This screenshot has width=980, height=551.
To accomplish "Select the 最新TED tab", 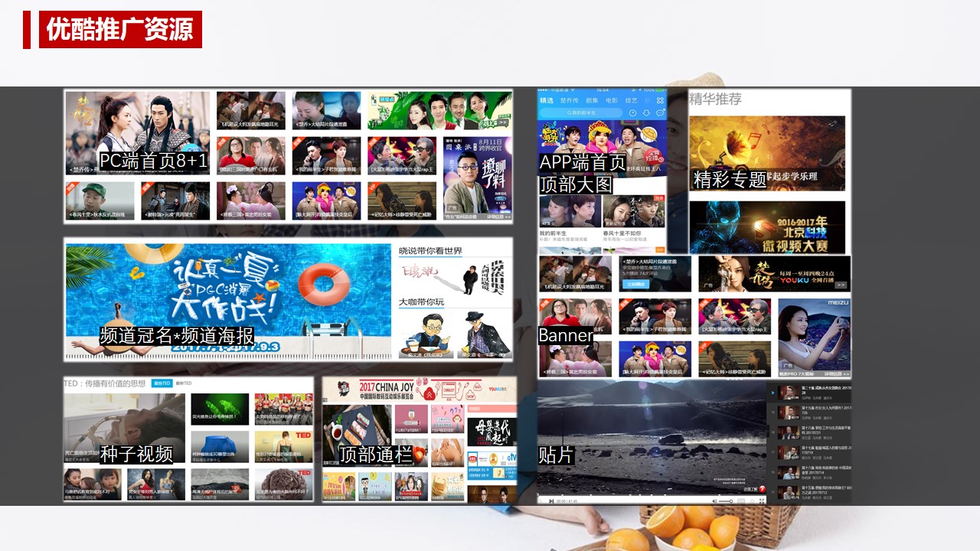I will coord(184,383).
